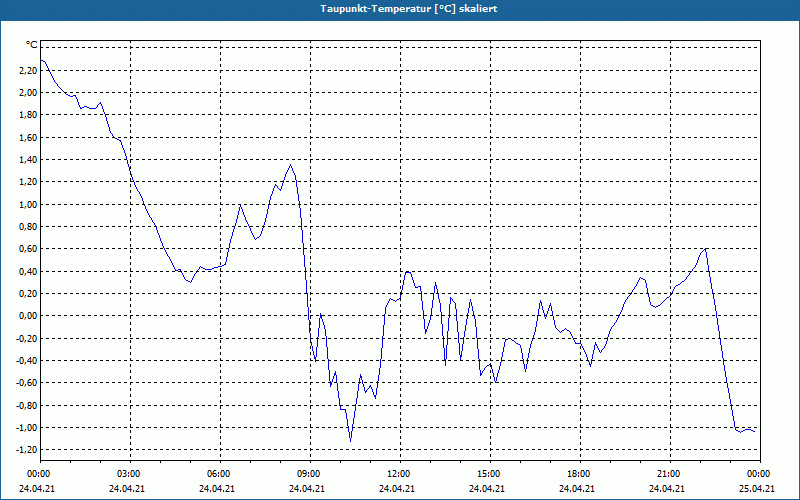The height and width of the screenshot is (500, 800).
Task: Select the 09:00 time label
Action: coord(310,474)
